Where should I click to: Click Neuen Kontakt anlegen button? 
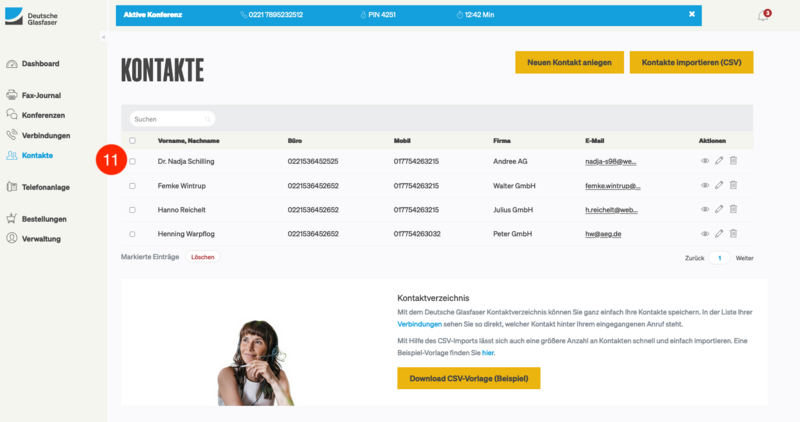pos(569,62)
